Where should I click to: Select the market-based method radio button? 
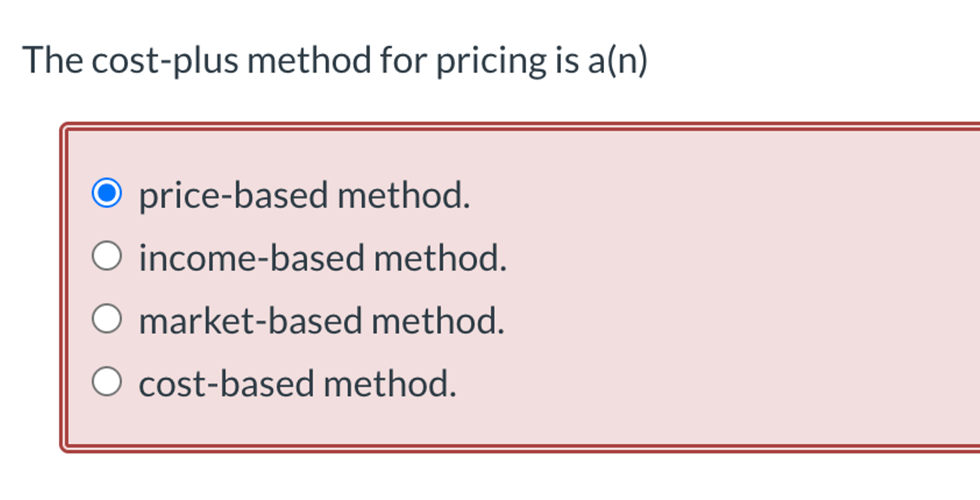(106, 319)
